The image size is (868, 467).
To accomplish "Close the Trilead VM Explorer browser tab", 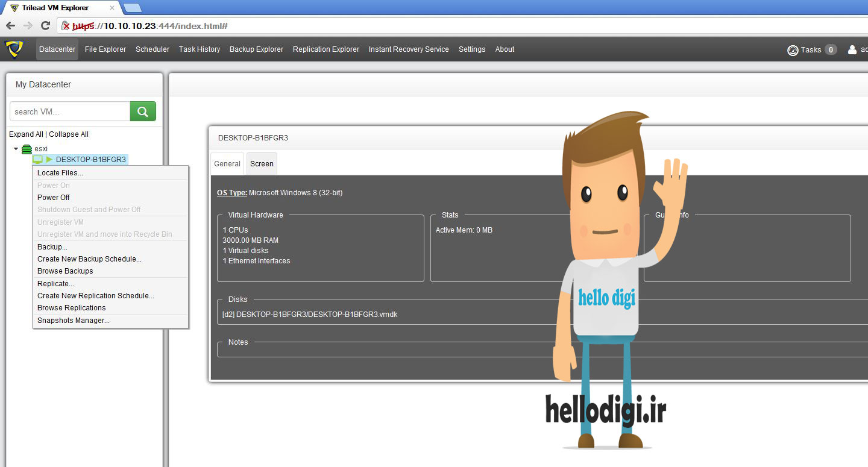I will (x=112, y=8).
